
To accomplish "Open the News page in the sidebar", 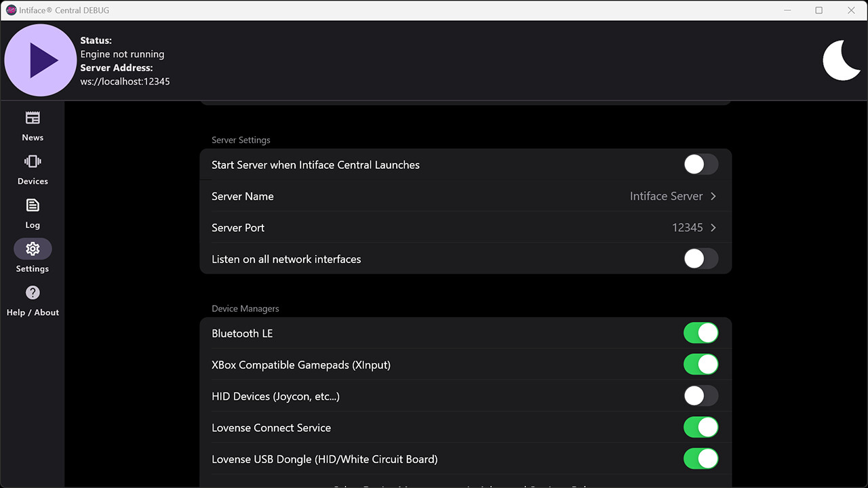I will click(32, 126).
